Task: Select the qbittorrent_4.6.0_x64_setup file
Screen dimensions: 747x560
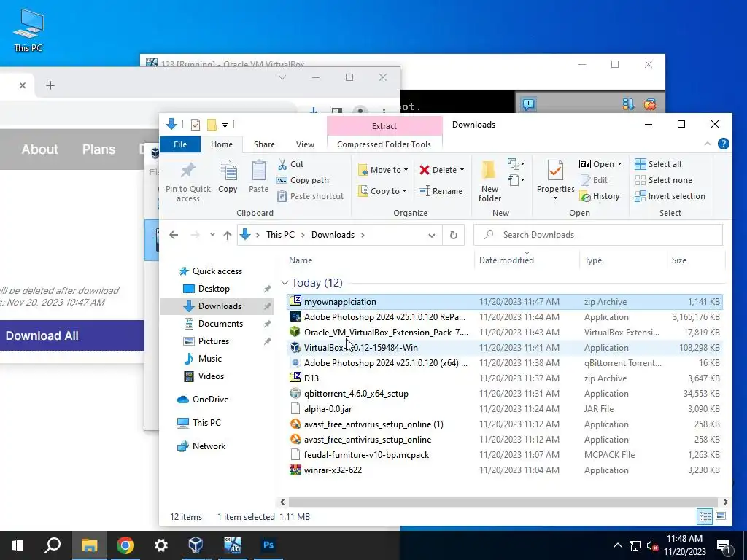Action: pyautogui.click(x=505, y=394)
